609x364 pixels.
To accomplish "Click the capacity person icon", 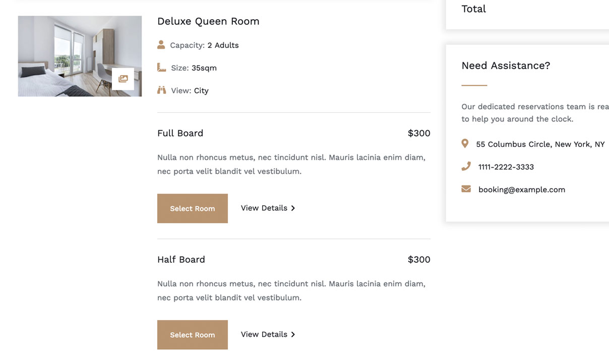I will point(161,45).
